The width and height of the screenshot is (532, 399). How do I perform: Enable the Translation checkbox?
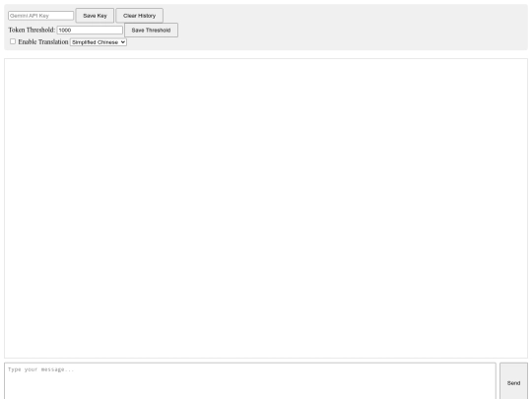pos(13,41)
